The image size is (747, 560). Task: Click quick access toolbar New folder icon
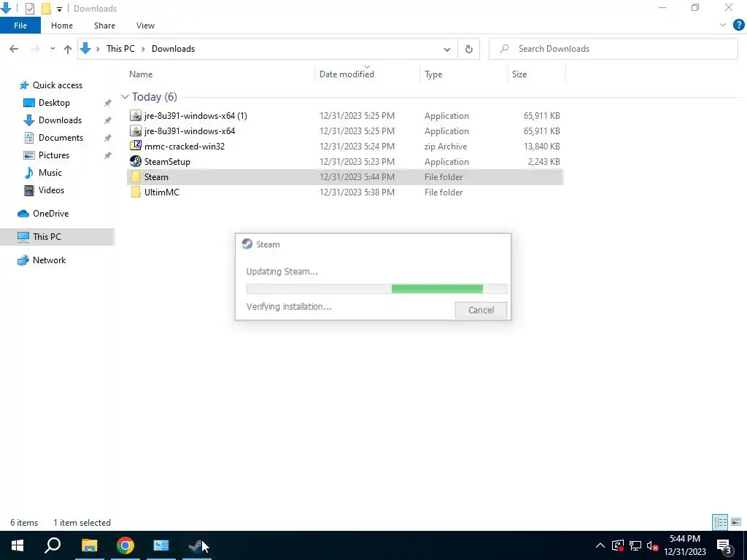coord(46,9)
